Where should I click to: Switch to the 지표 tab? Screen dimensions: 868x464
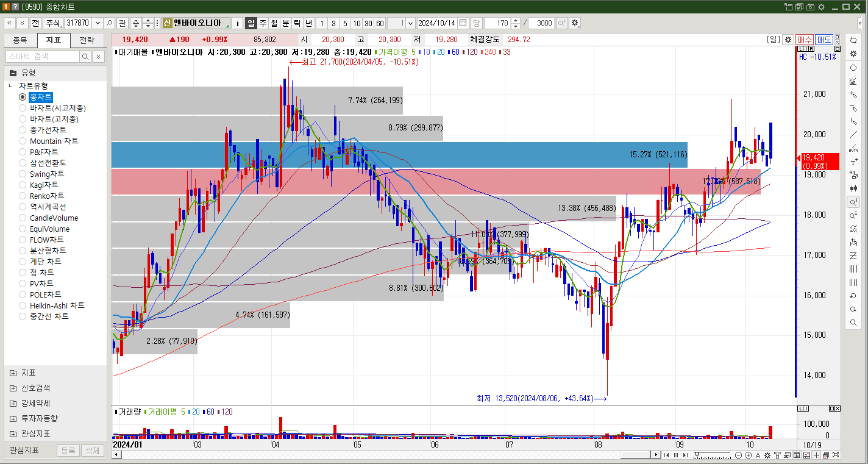click(x=54, y=40)
